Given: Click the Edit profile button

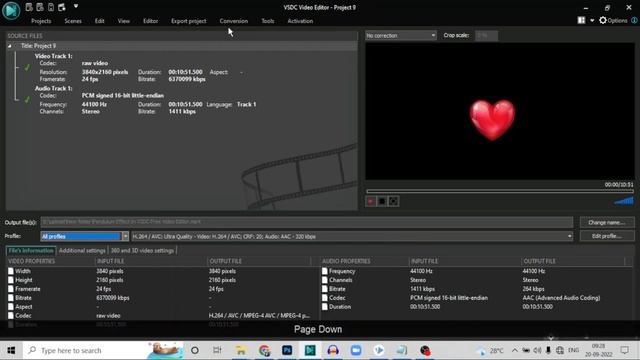Looking at the screenshot, I should (x=607, y=236).
